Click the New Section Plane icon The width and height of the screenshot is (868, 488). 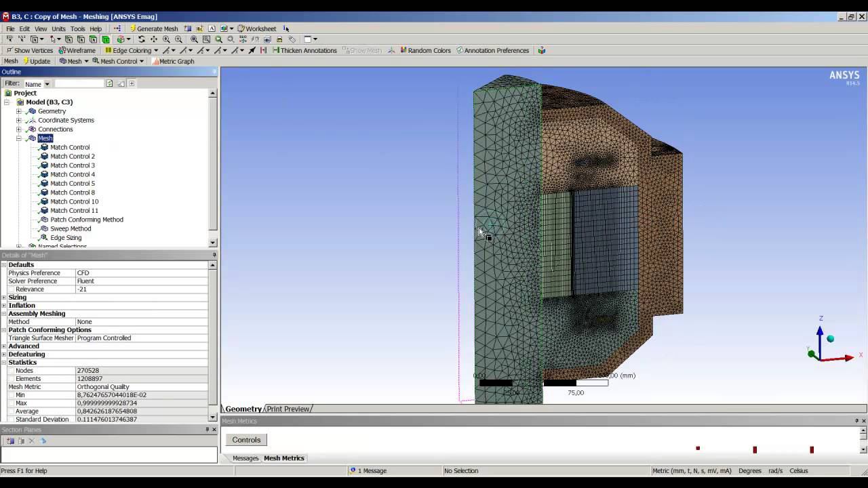click(x=9, y=441)
